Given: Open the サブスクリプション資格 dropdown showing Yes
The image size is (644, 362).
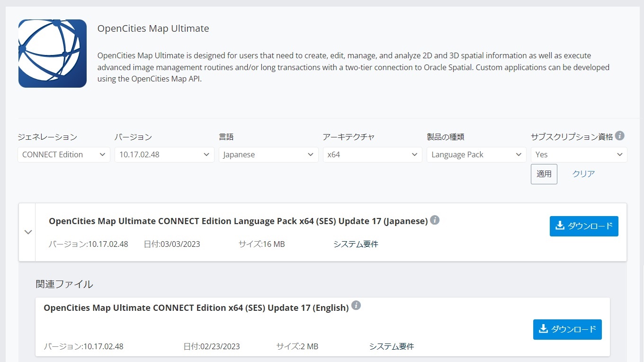Looking at the screenshot, I should point(579,154).
